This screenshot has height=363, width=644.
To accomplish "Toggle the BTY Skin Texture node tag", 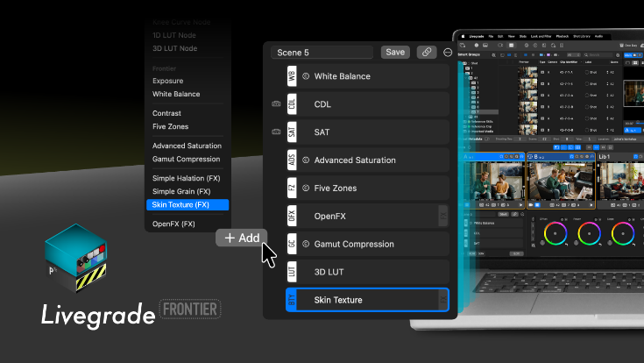I will 292,300.
